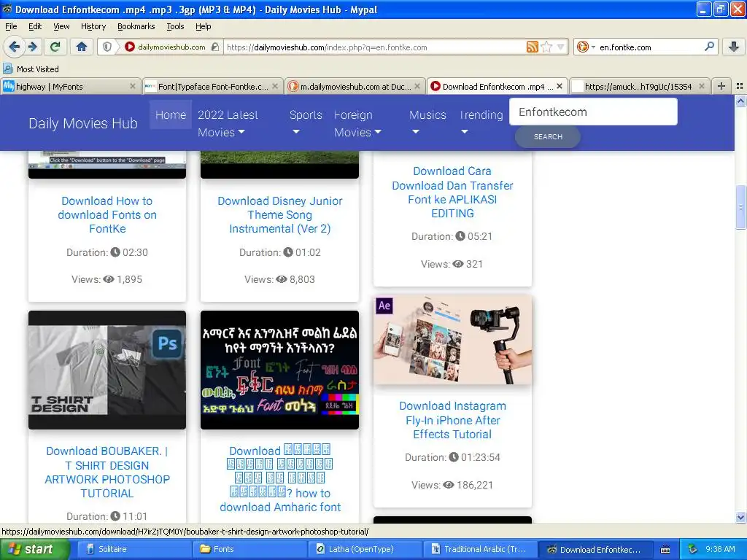747x560 pixels.
Task: Click the URL address bar field
Action: coord(374,47)
